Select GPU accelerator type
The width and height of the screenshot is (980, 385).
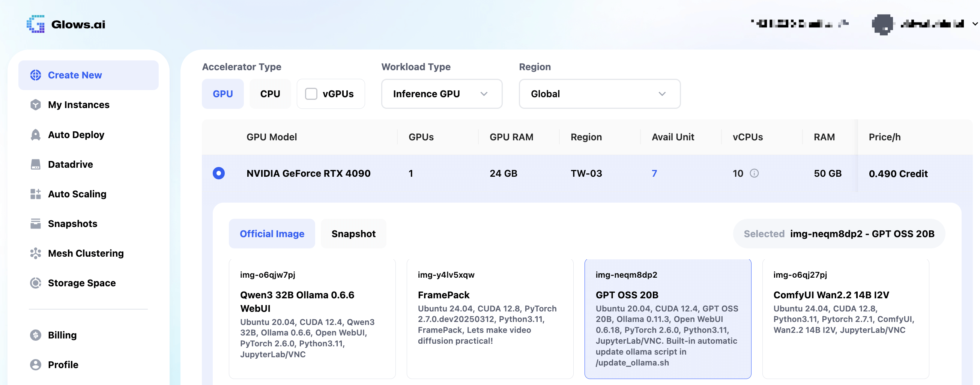223,94
